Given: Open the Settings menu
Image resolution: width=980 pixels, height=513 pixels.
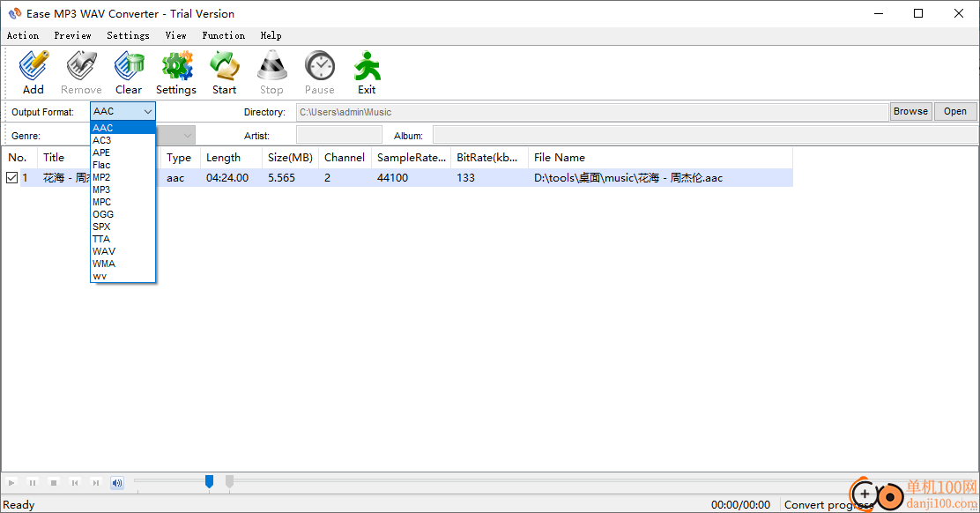Looking at the screenshot, I should point(128,35).
